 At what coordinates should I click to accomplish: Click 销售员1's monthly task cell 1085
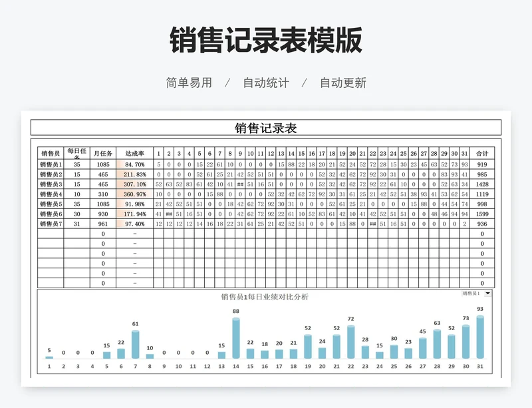click(103, 164)
